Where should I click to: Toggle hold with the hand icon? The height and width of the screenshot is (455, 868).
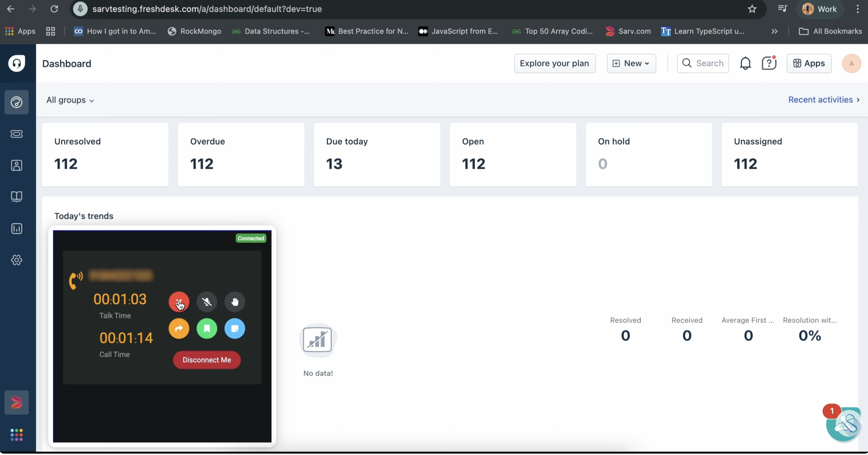click(x=235, y=302)
